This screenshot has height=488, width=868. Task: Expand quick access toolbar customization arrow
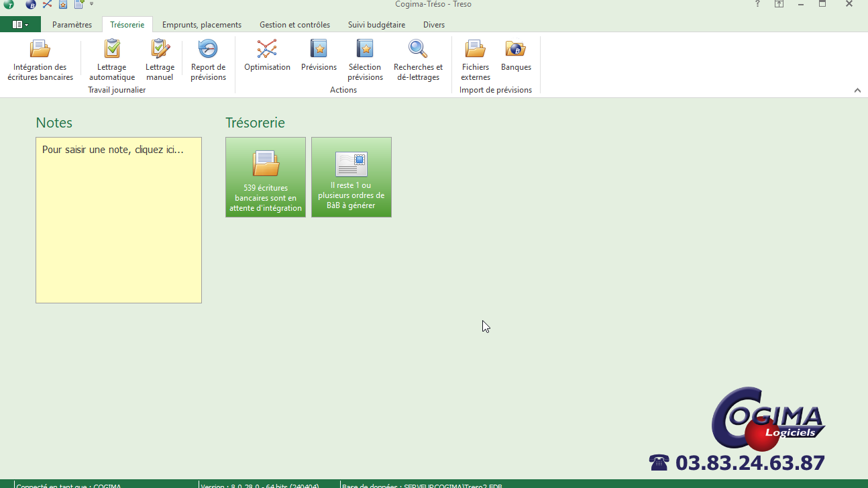pyautogui.click(x=92, y=4)
